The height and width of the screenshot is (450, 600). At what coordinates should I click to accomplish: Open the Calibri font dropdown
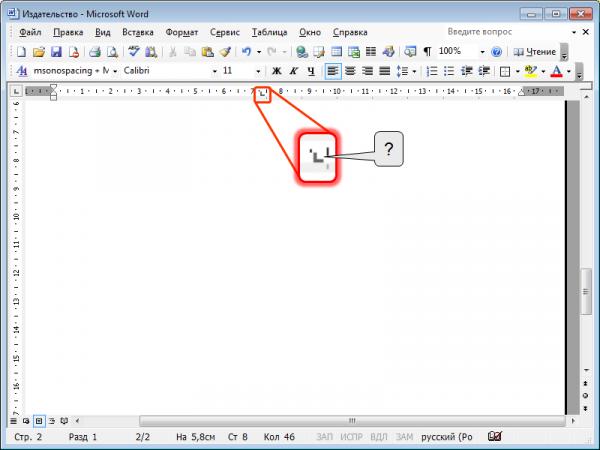click(x=215, y=72)
